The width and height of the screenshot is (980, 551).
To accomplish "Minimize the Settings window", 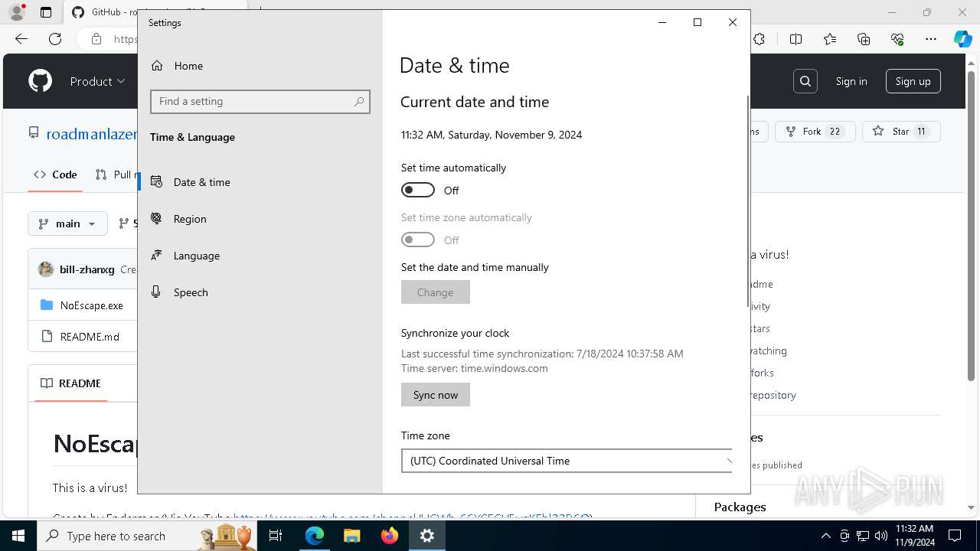I will [662, 22].
